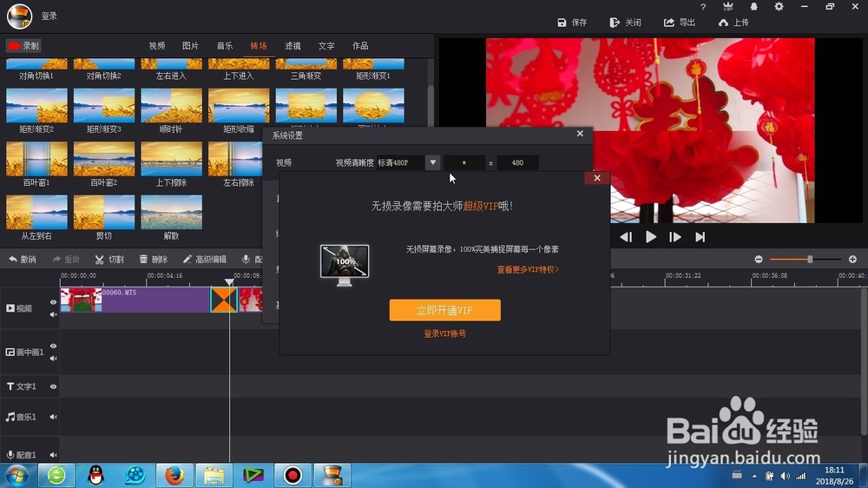Zoom out timeline with minus icon
The width and height of the screenshot is (868, 488).
coord(759,260)
